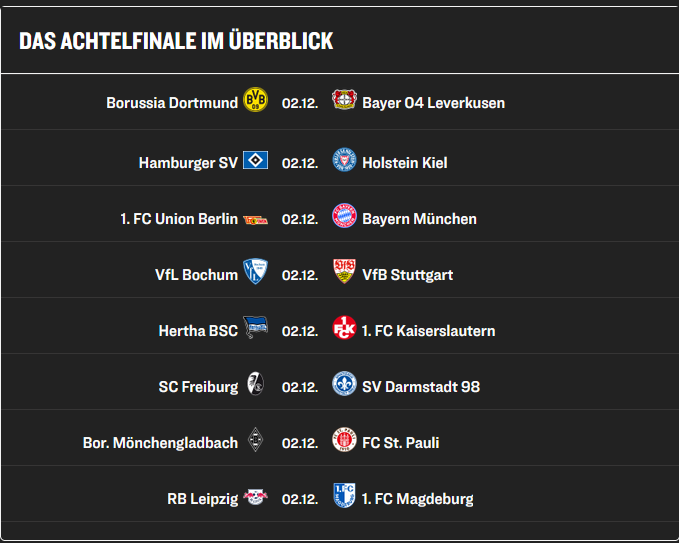Click the Union Berlin logo
This screenshot has height=543, width=679.
[255, 220]
